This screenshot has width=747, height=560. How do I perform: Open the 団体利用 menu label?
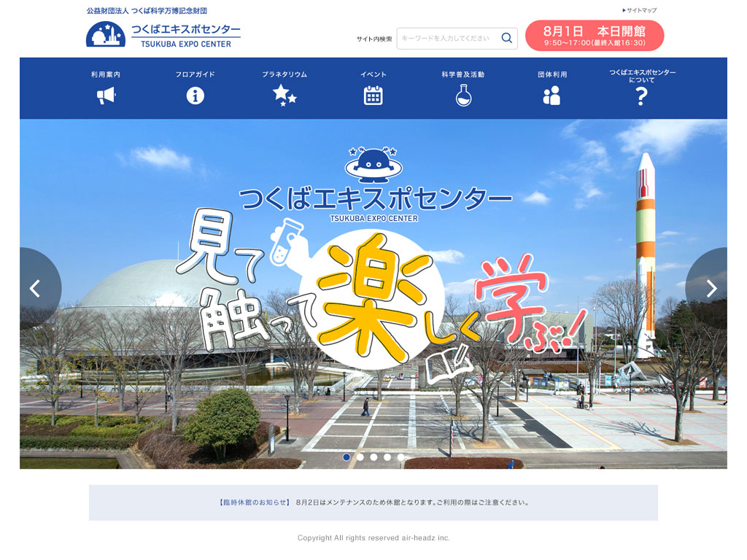coord(552,74)
